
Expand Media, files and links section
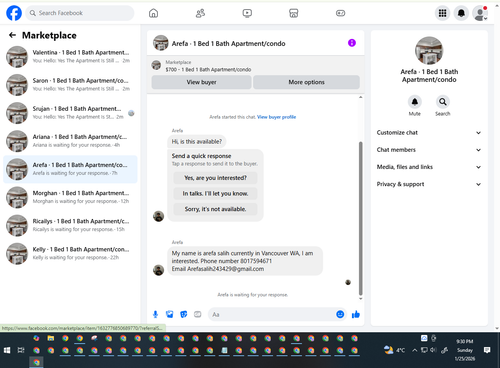click(429, 167)
